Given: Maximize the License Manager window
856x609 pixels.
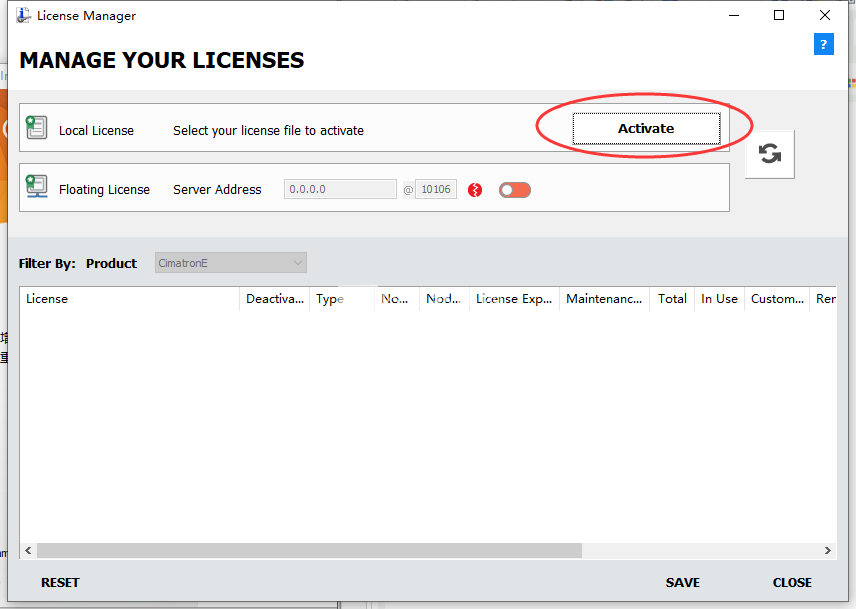Looking at the screenshot, I should (779, 15).
